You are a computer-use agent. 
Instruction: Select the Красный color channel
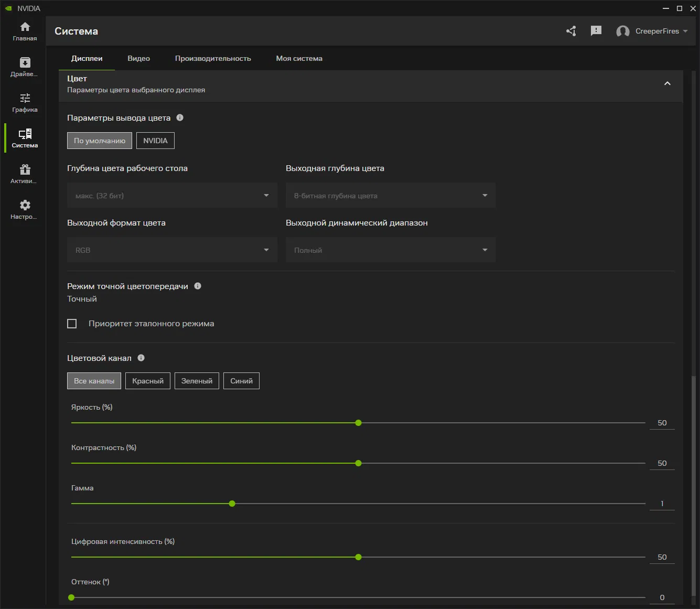point(148,381)
